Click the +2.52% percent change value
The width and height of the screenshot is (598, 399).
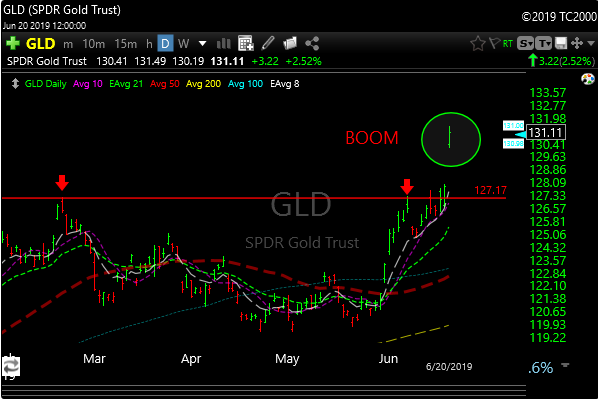pos(304,61)
